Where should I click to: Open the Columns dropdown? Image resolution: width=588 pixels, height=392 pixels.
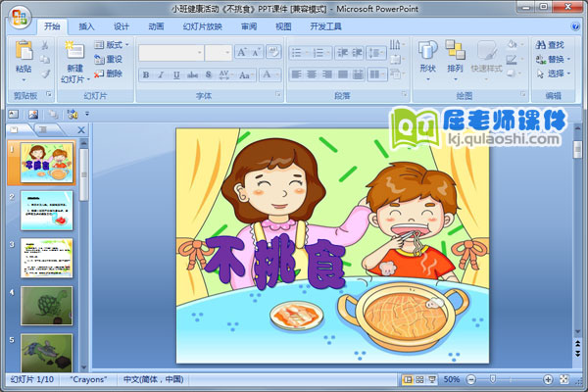click(377, 74)
